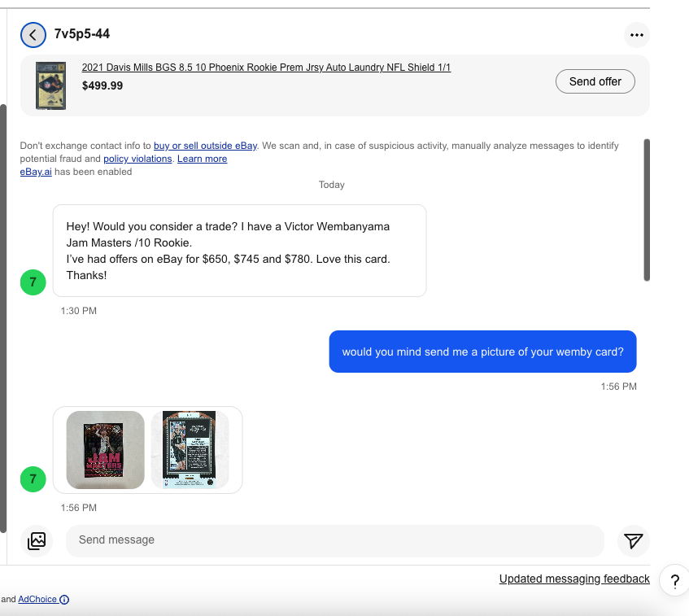Image resolution: width=689 pixels, height=616 pixels.
Task: Click in the Send message field
Action: click(335, 541)
